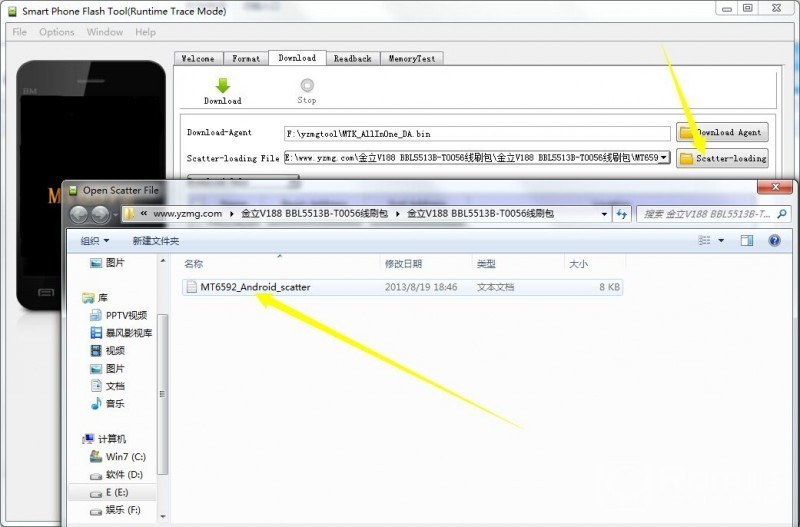Sort by the 类型 column header
The width and height of the screenshot is (800, 527).
(486, 264)
